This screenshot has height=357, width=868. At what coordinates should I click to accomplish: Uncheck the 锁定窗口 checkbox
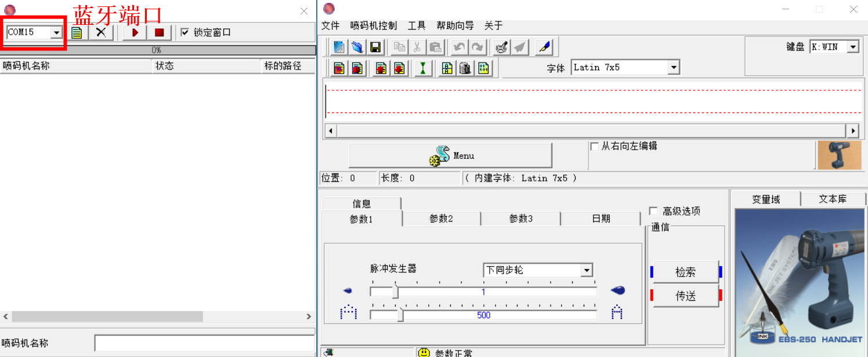click(x=185, y=32)
